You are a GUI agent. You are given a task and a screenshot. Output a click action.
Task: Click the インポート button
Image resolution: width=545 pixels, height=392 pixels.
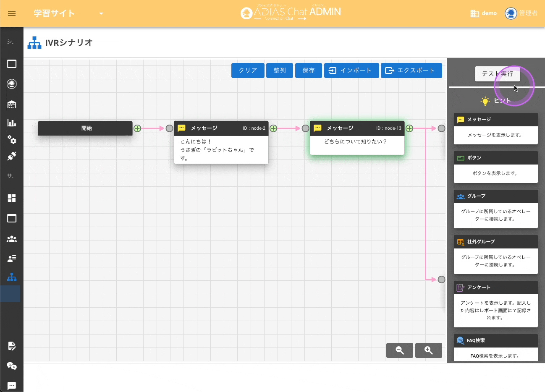click(x=351, y=71)
